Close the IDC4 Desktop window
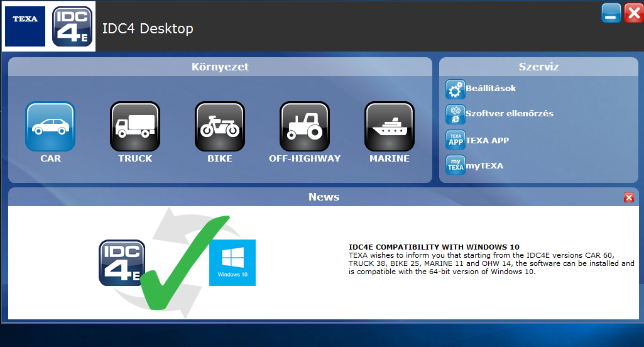This screenshot has height=347, width=644. 634,13
